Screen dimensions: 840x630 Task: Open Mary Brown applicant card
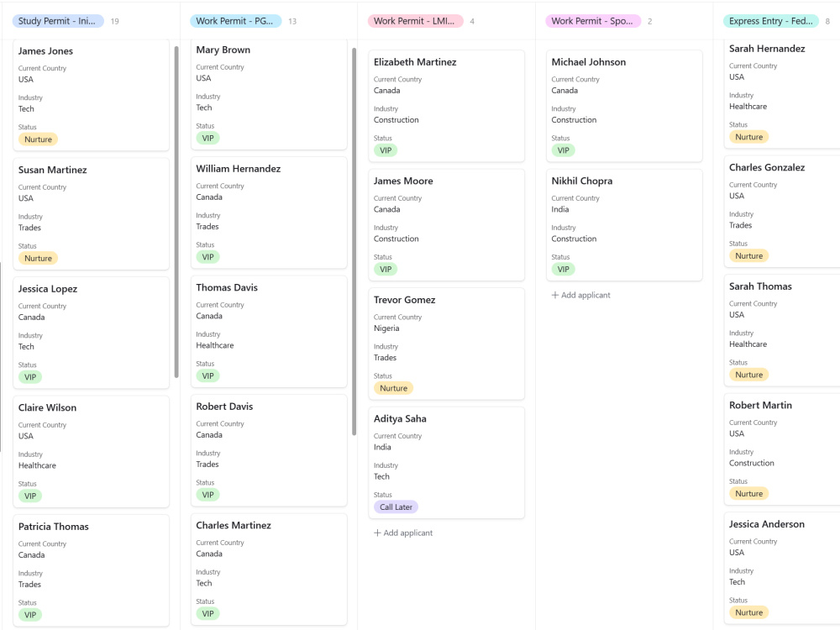pos(269,94)
